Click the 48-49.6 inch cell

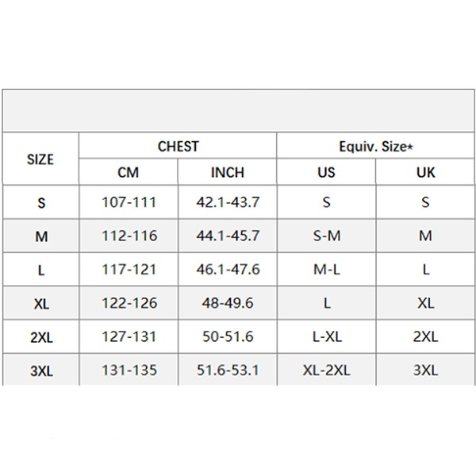pyautogui.click(x=228, y=303)
